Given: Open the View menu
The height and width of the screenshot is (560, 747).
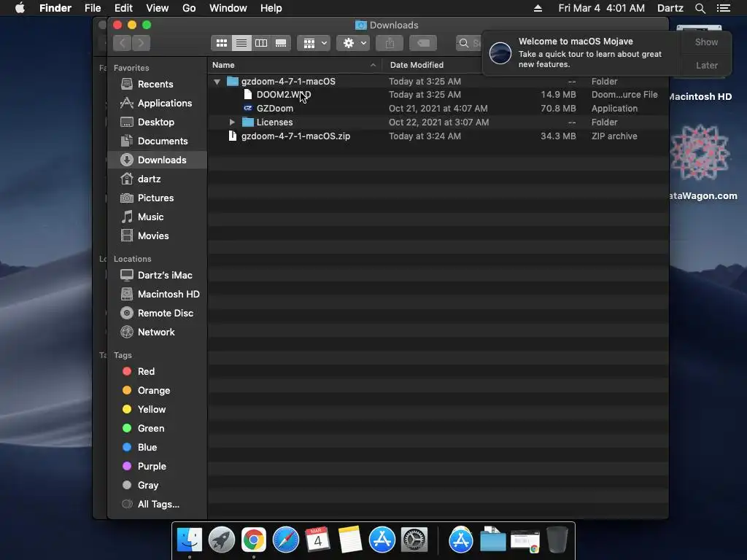Looking at the screenshot, I should (158, 8).
